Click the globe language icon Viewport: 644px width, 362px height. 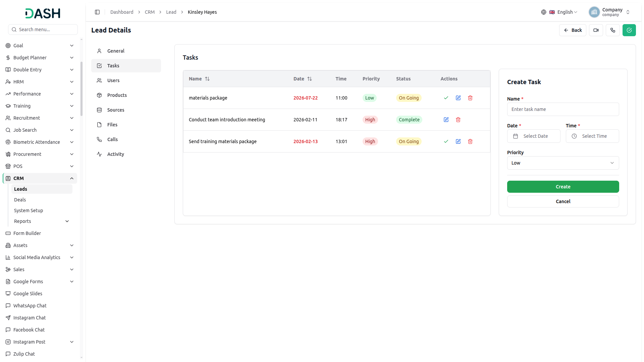pyautogui.click(x=544, y=12)
